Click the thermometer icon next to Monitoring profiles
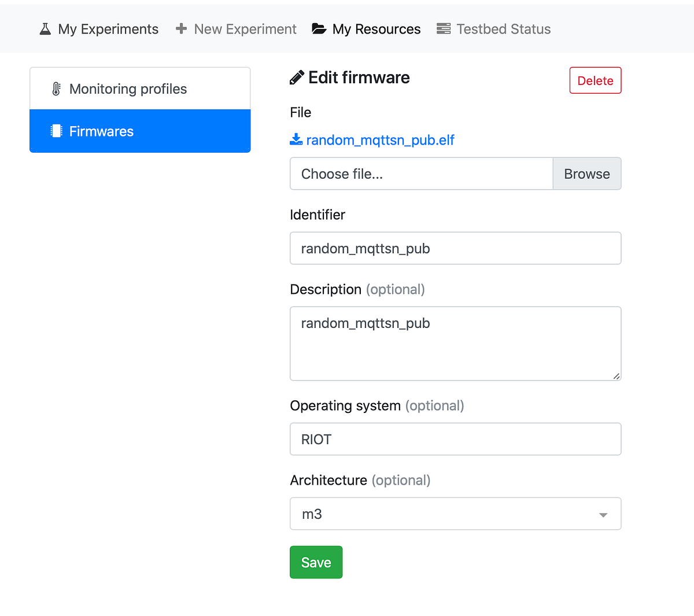Image resolution: width=694 pixels, height=616 pixels. click(x=56, y=88)
